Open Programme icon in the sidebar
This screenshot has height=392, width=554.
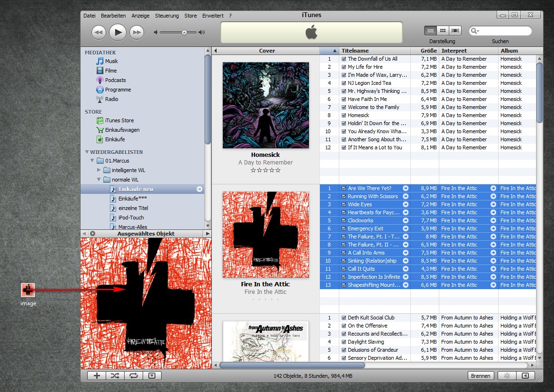click(x=100, y=90)
